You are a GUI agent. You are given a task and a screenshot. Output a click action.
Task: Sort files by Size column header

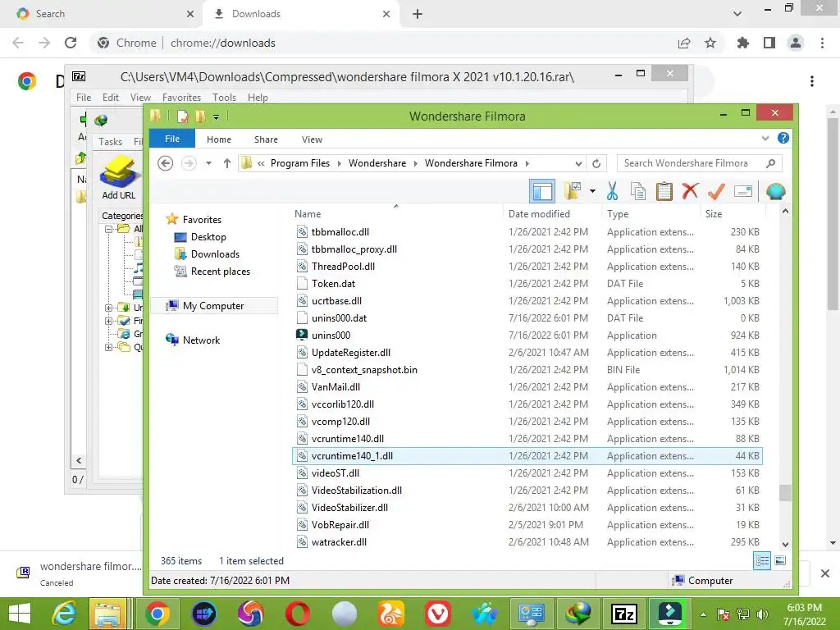click(x=732, y=214)
